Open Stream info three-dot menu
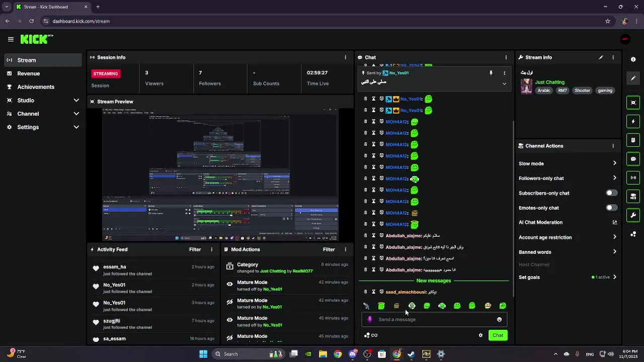 (x=613, y=57)
